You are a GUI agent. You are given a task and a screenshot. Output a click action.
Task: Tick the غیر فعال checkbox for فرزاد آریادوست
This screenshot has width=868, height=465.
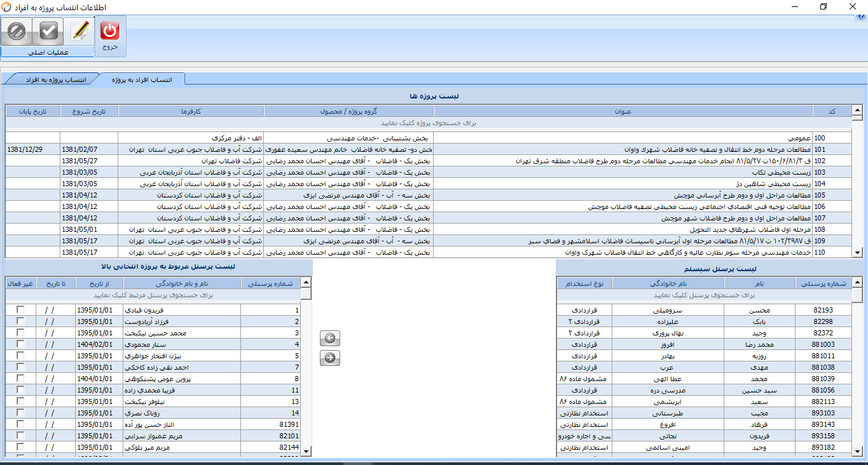click(x=21, y=321)
